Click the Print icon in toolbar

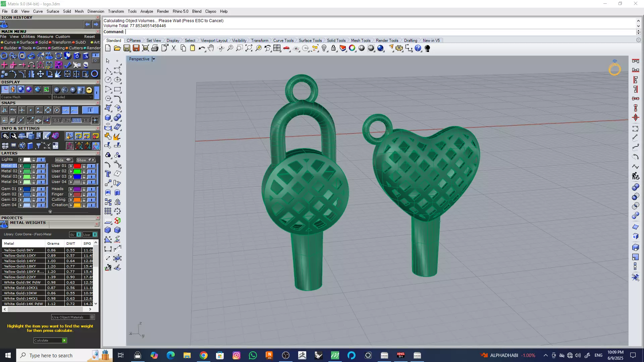click(x=155, y=48)
